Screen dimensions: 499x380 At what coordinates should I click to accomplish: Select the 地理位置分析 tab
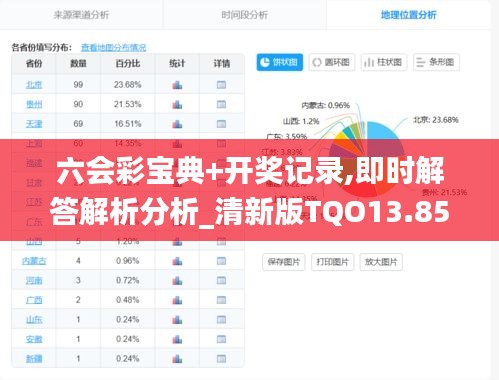pyautogui.click(x=409, y=15)
